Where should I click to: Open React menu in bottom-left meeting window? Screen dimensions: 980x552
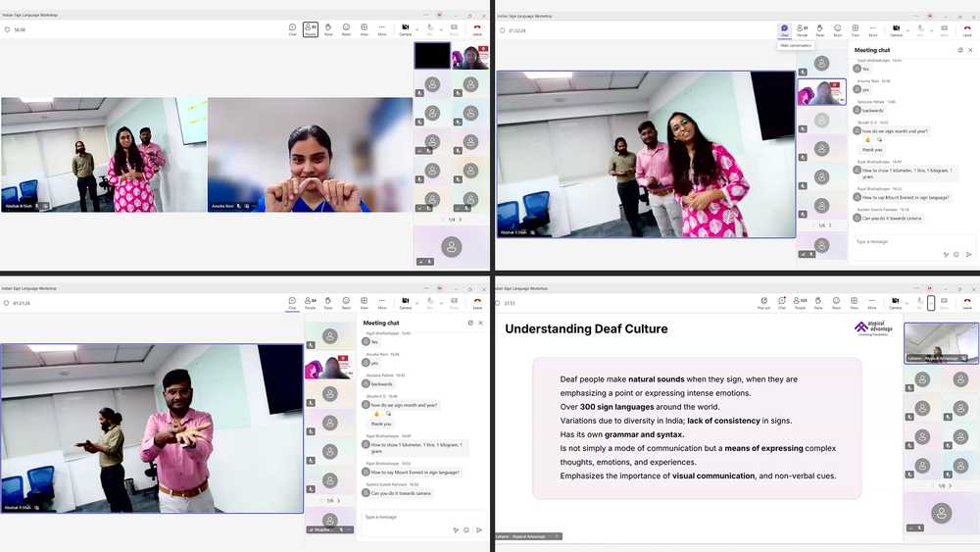pos(346,303)
